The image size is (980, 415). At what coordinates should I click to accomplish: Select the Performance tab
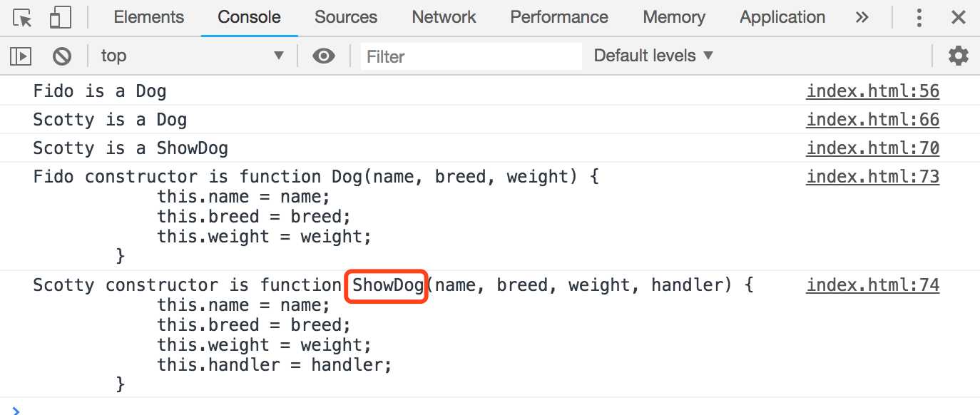[559, 18]
